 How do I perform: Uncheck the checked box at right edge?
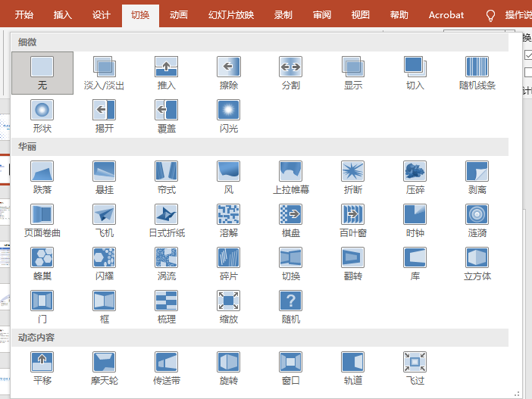528,55
